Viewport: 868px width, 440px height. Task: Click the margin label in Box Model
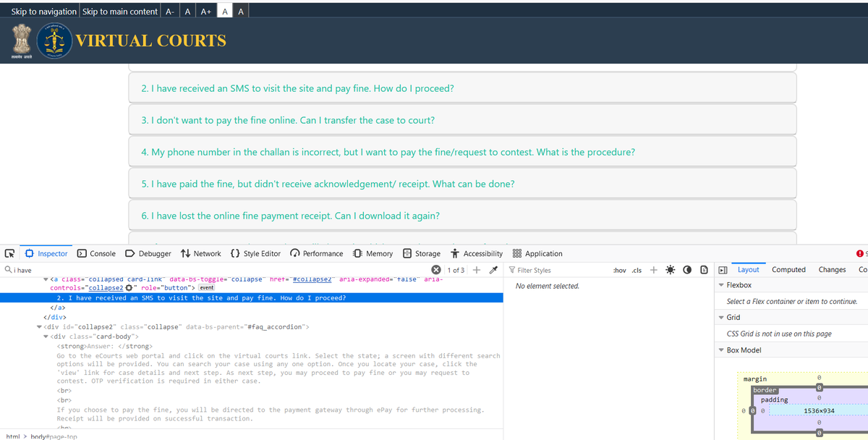pos(755,378)
